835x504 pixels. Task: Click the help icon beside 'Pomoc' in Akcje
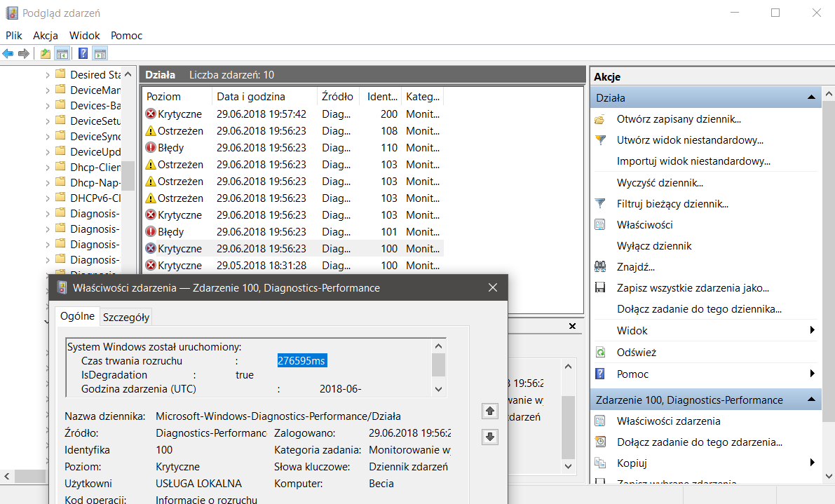(x=600, y=374)
